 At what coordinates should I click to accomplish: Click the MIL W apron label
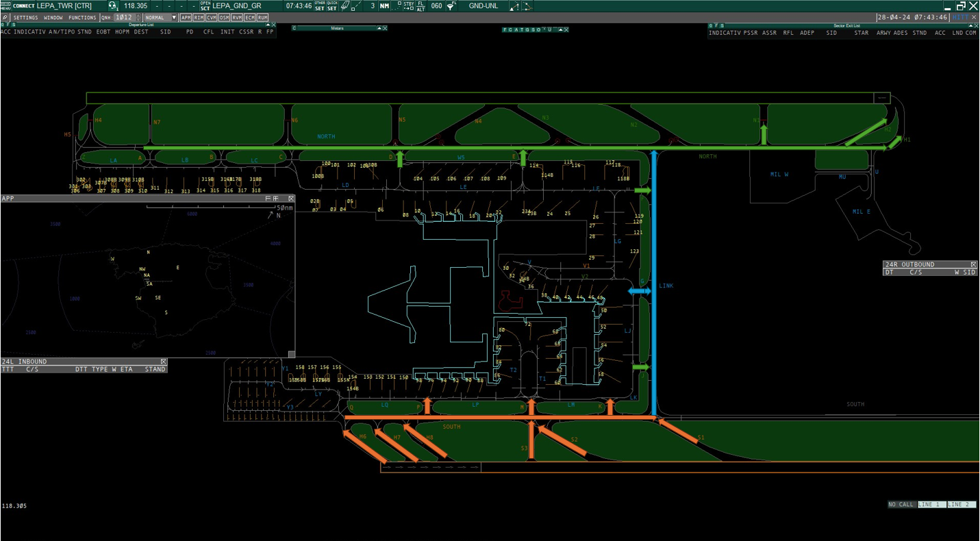tap(779, 174)
